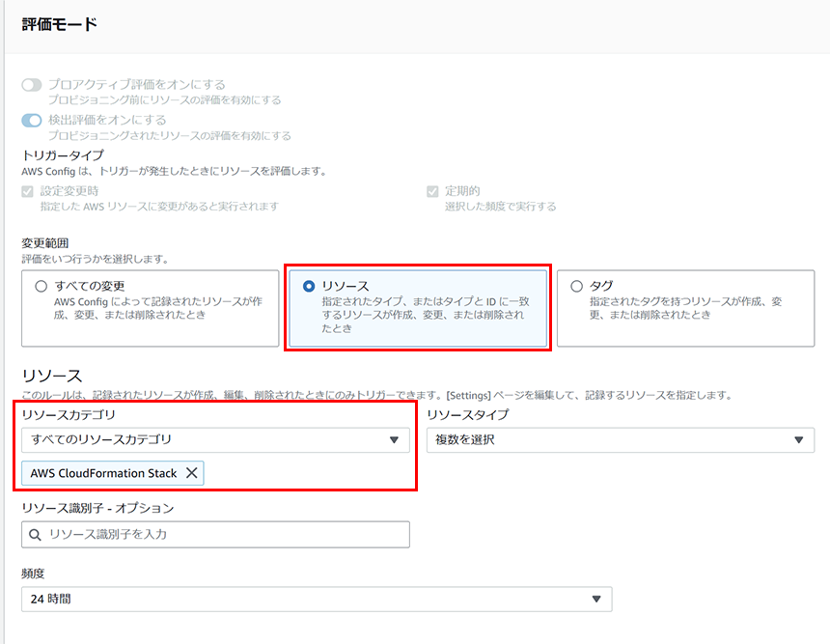This screenshot has height=644, width=830.
Task: Select the すべての変更 radio option
Action: click(41, 287)
